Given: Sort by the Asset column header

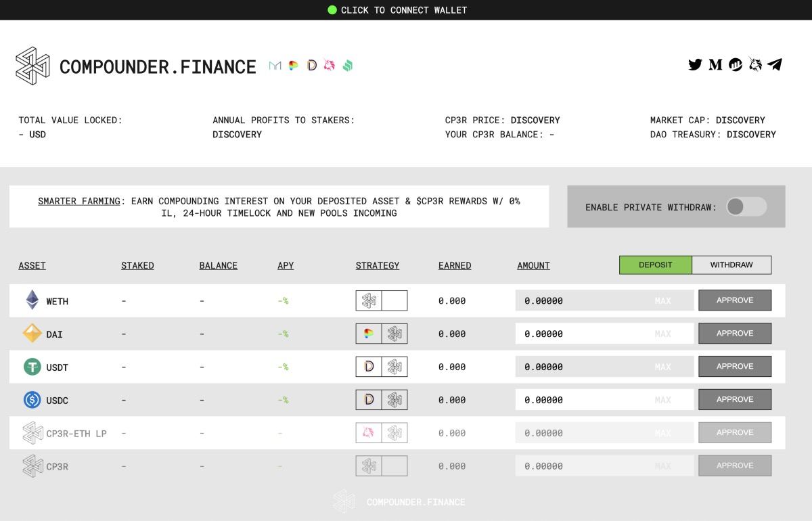Looking at the screenshot, I should tap(32, 266).
